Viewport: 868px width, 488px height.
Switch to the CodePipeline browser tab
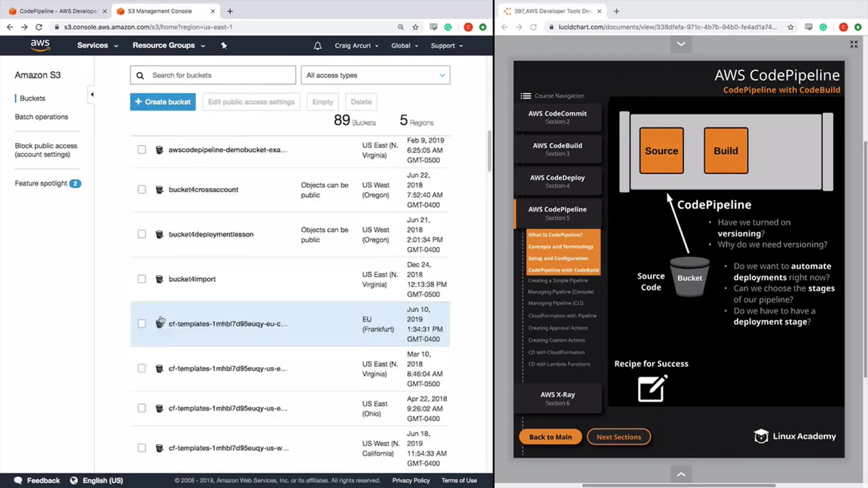tap(57, 11)
